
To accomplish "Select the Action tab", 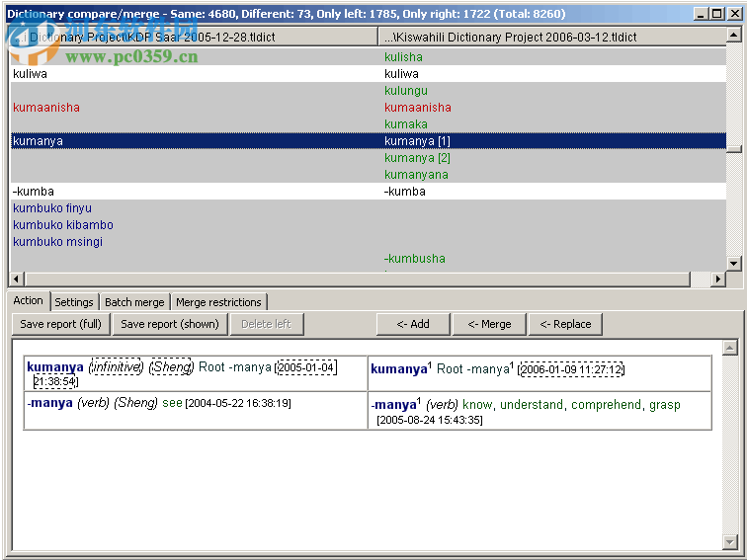I will 28,300.
